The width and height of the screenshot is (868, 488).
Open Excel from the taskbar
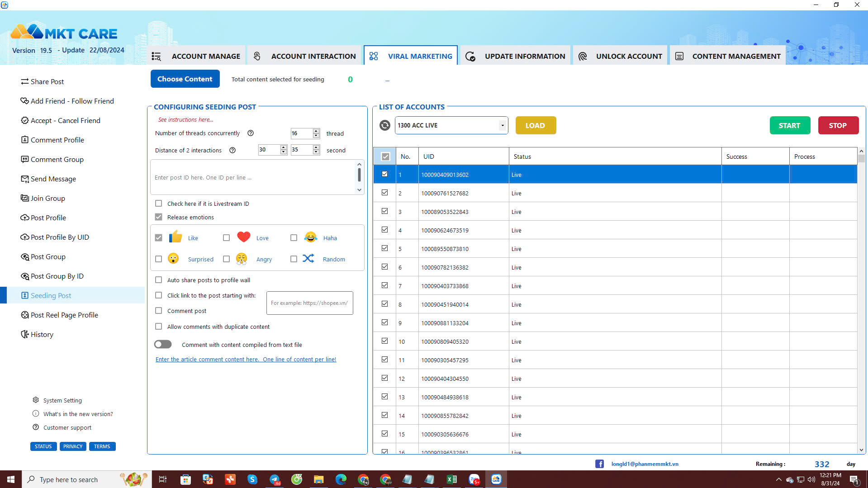(451, 479)
